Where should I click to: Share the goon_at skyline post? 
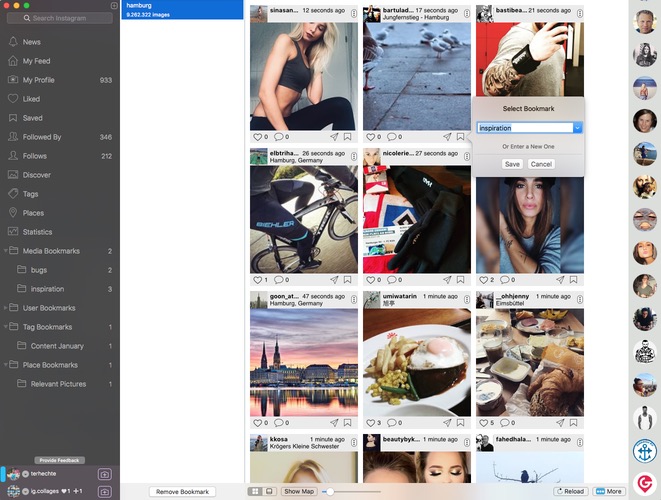pyautogui.click(x=334, y=423)
